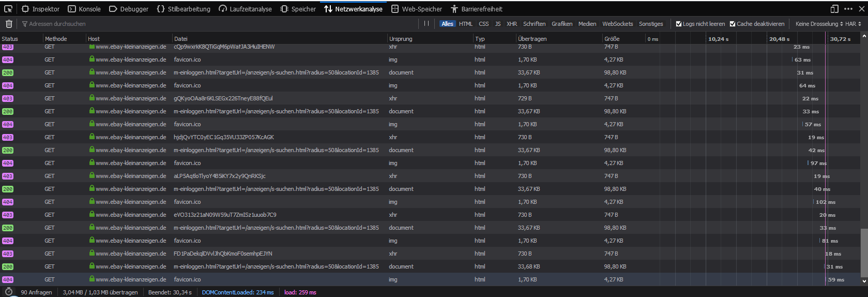Viewport: 868px width, 297px height.
Task: Pause network recording with pause icon
Action: [427, 24]
